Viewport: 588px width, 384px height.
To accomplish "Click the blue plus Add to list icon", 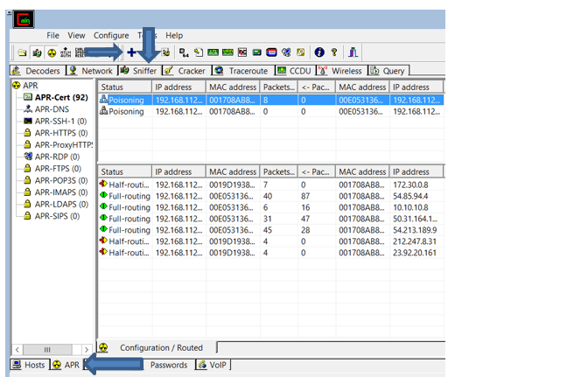I will [131, 53].
